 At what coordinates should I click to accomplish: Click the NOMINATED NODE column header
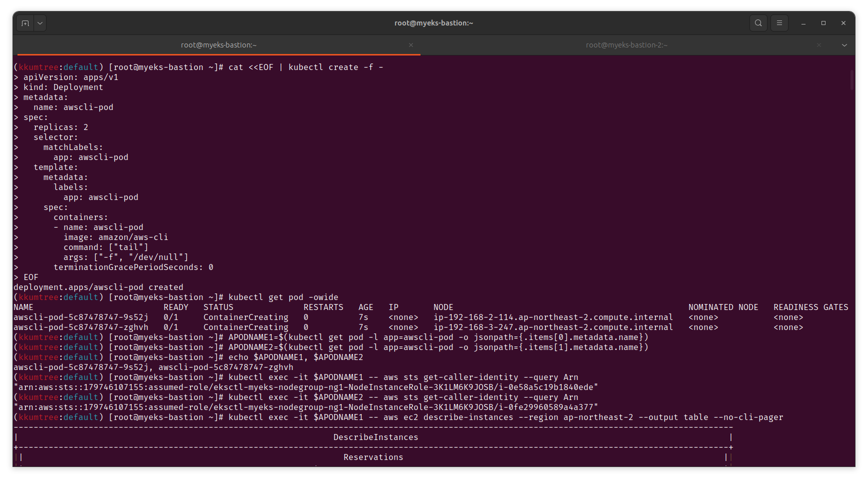click(x=723, y=307)
